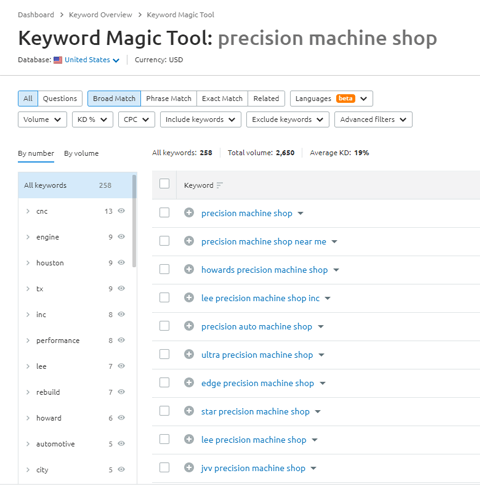The image size is (480, 487).
Task: Check box for 'precision machine shop' row
Action: [164, 212]
